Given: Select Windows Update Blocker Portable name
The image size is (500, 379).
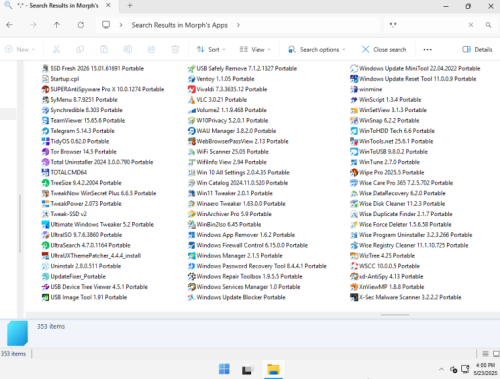Looking at the screenshot, I should [241, 297].
